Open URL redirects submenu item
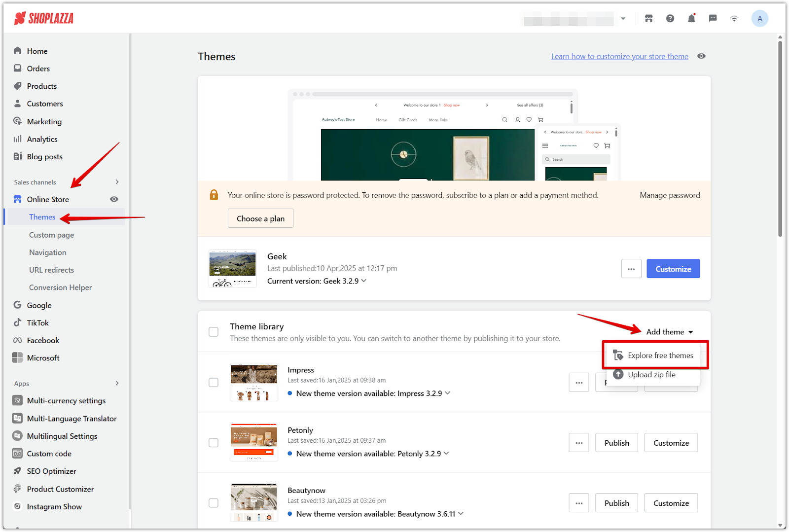Viewport: 789px width, 532px height. (51, 270)
